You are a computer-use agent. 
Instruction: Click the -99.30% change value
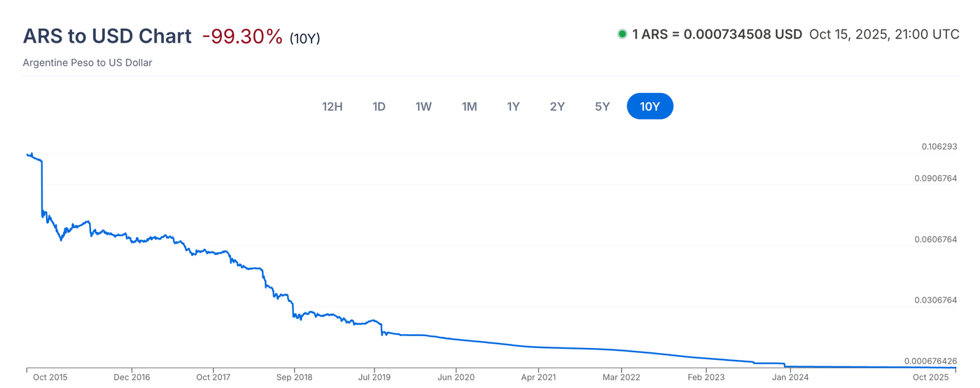click(242, 36)
